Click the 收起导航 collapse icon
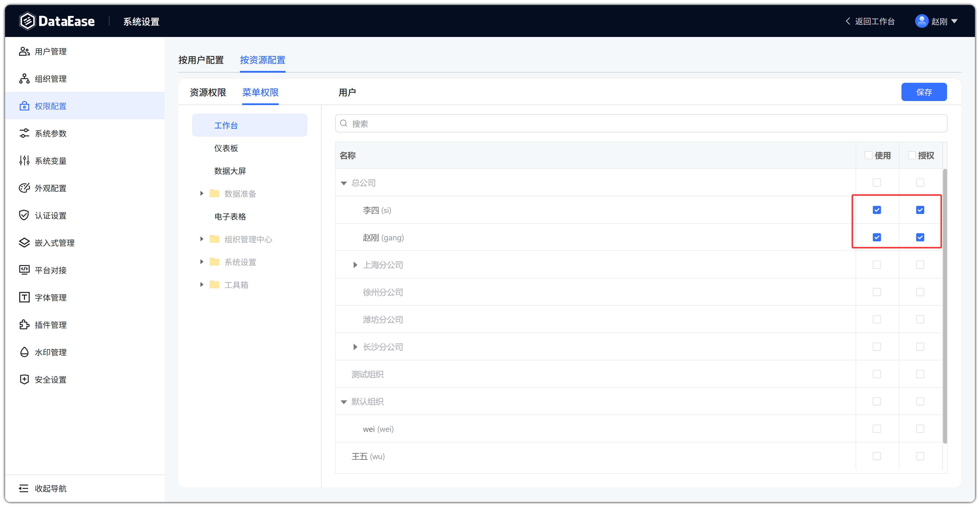The image size is (980, 507). click(24, 489)
